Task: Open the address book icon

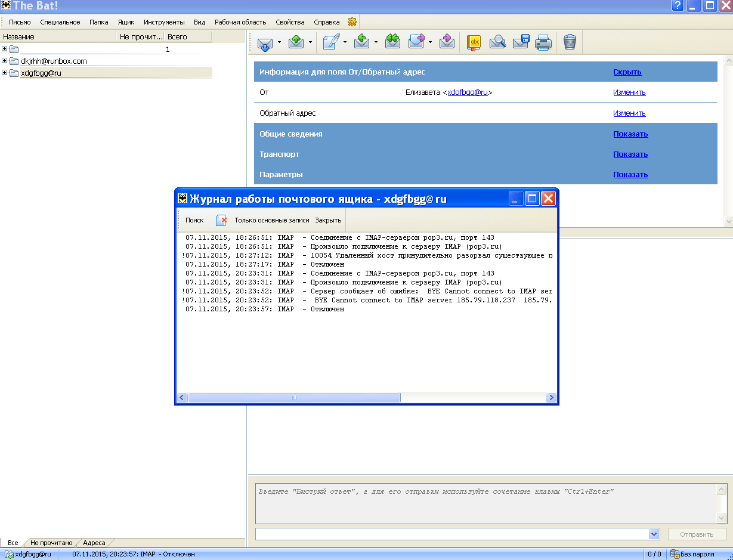Action: pyautogui.click(x=474, y=42)
